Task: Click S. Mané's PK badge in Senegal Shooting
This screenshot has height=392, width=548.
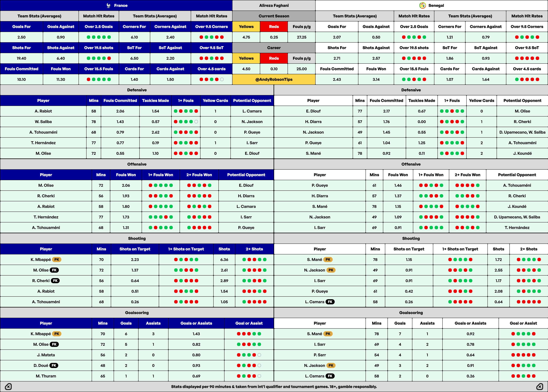Action: [328, 260]
